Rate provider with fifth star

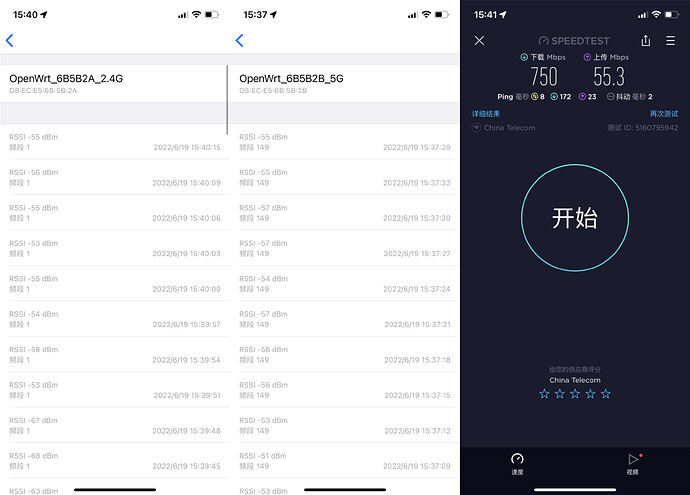tap(606, 394)
